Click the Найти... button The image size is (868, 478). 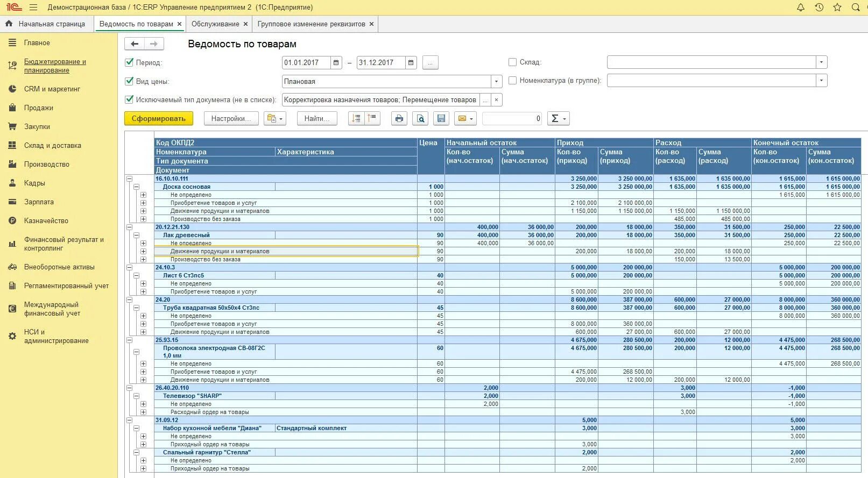(317, 118)
